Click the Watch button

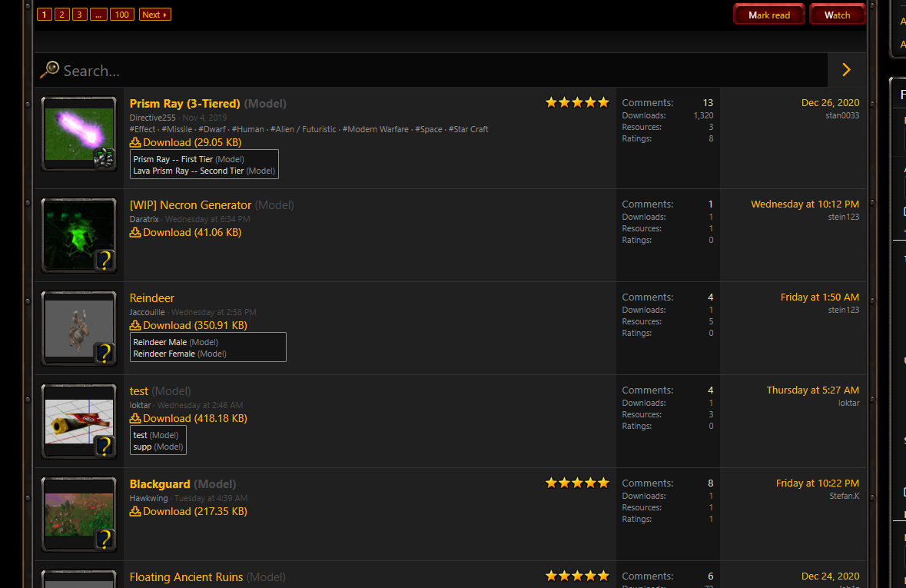tap(838, 15)
